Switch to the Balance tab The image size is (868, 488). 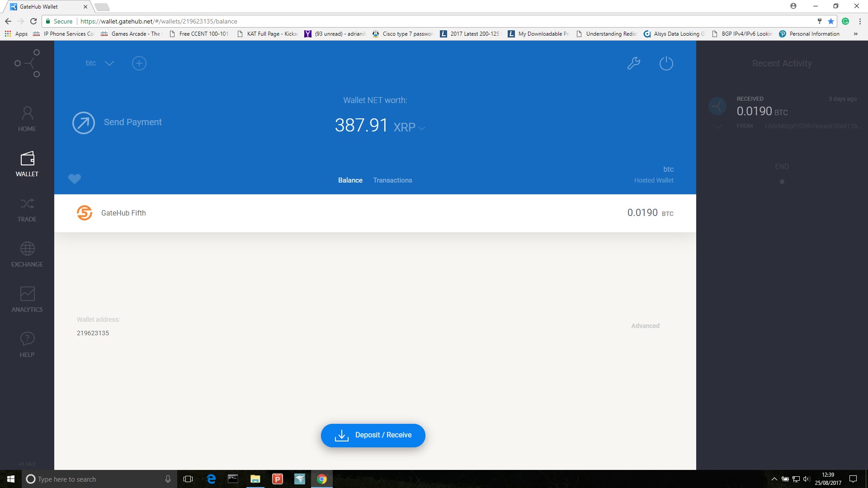tap(350, 180)
